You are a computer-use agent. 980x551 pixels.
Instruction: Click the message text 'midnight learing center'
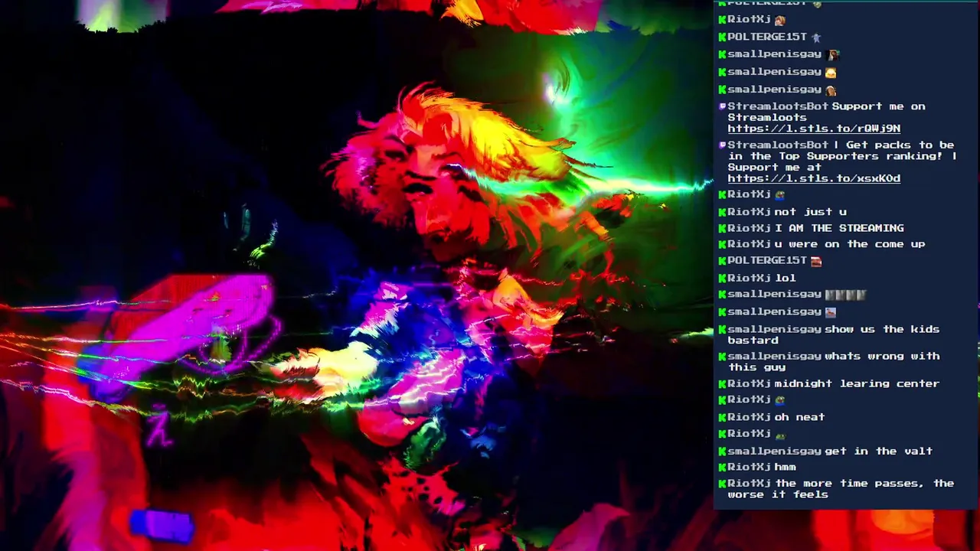(857, 383)
